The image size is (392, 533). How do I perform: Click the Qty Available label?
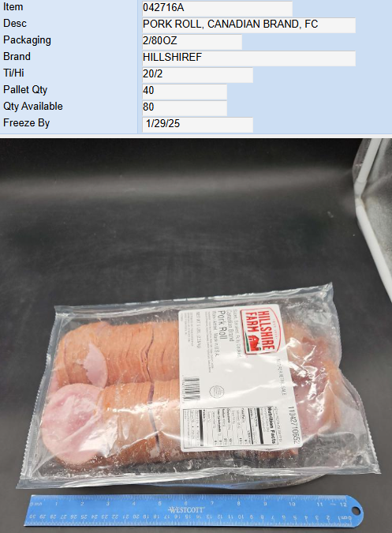(x=33, y=107)
